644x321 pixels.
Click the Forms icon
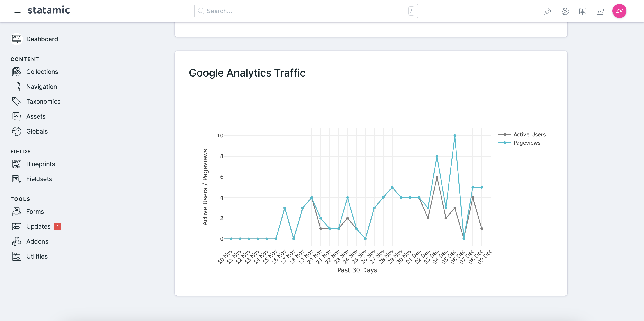[x=16, y=212]
